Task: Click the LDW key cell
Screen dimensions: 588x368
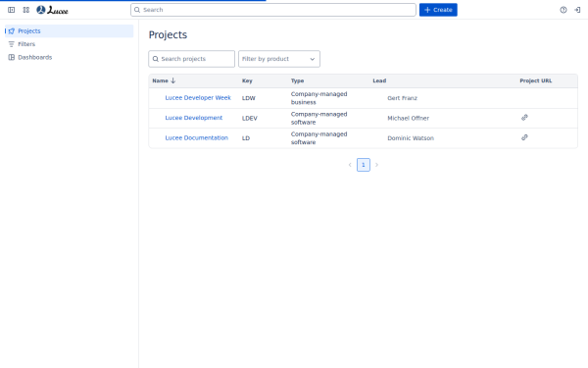Action: pos(249,98)
